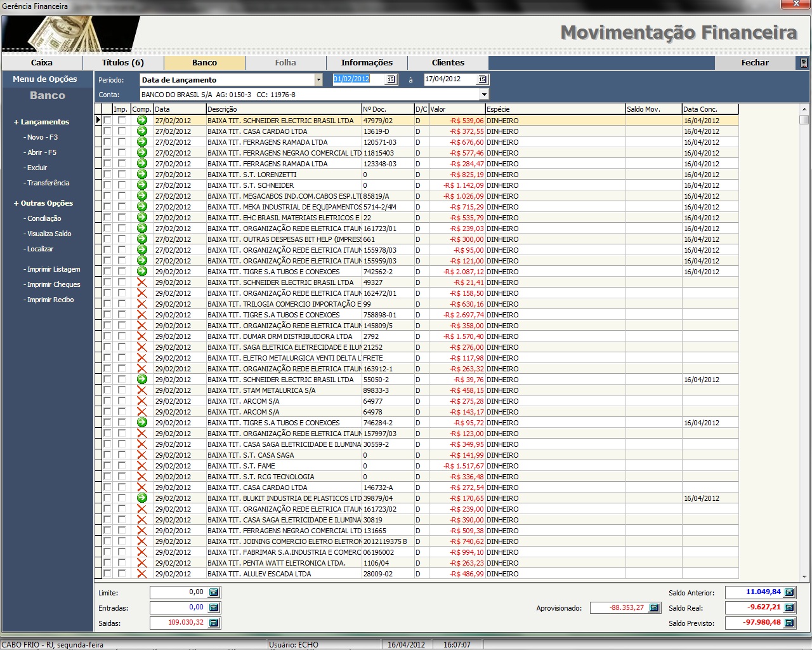Image resolution: width=812 pixels, height=650 pixels.
Task: Click calculator icon beside Entradas field
Action: (x=214, y=607)
